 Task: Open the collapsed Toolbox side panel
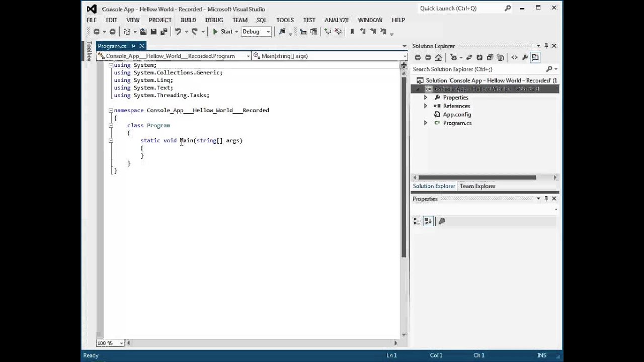click(89, 51)
